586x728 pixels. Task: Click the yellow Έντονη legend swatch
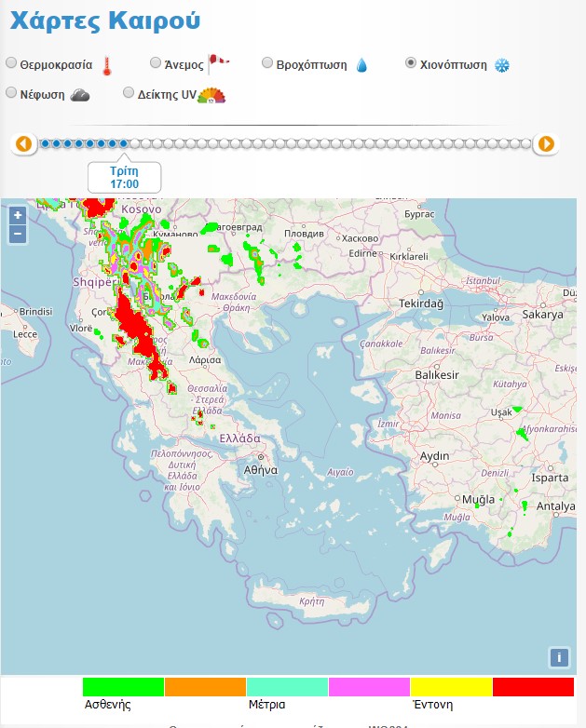click(451, 687)
